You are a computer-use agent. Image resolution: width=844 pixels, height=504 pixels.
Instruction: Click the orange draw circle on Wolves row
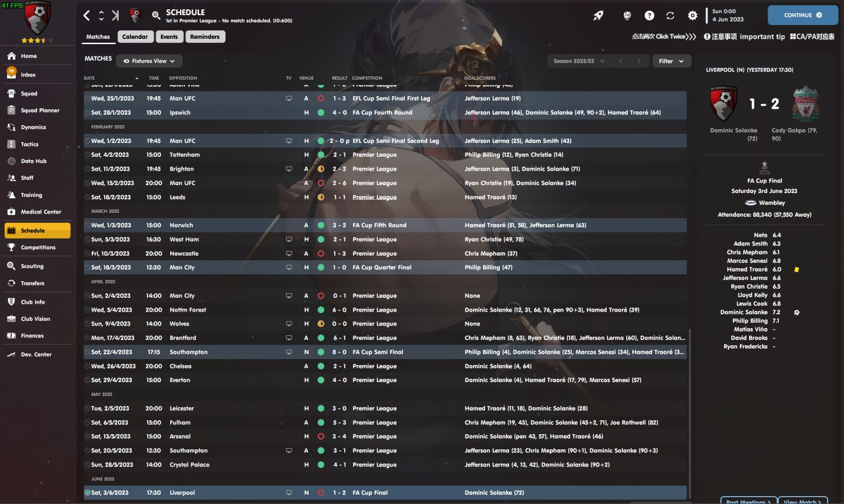[321, 324]
